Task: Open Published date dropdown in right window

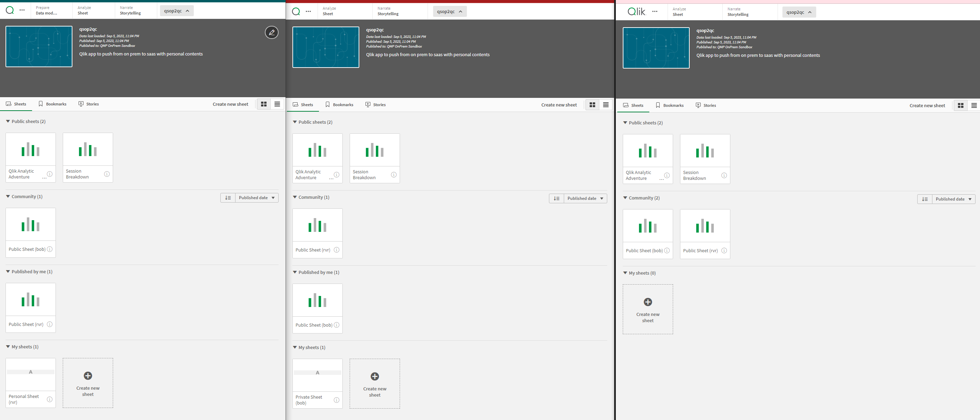Action: click(x=954, y=199)
